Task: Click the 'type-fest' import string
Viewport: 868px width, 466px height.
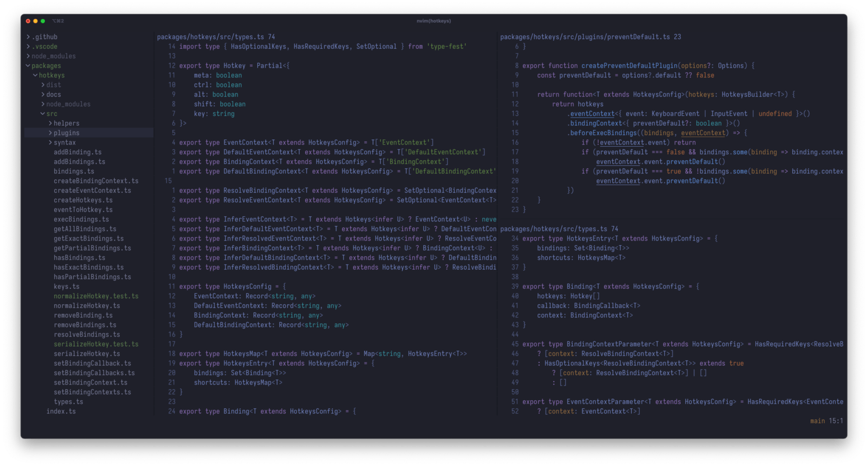Action: pos(447,47)
